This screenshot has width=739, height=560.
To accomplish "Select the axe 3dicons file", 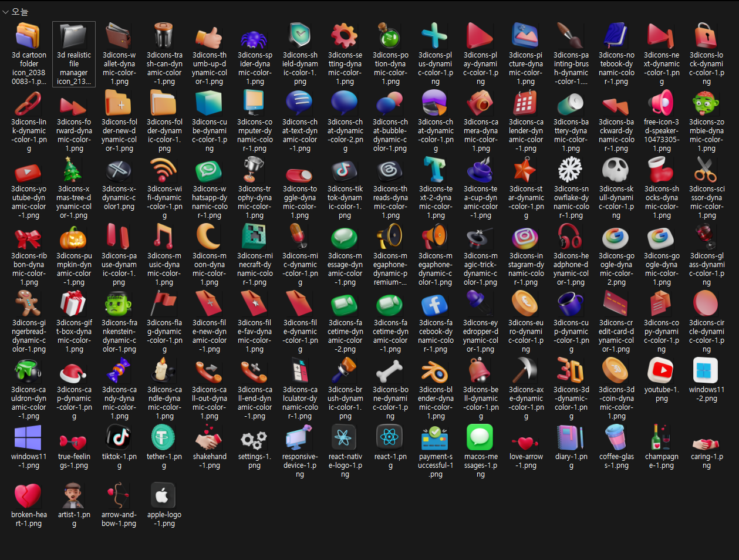I will [526, 389].
